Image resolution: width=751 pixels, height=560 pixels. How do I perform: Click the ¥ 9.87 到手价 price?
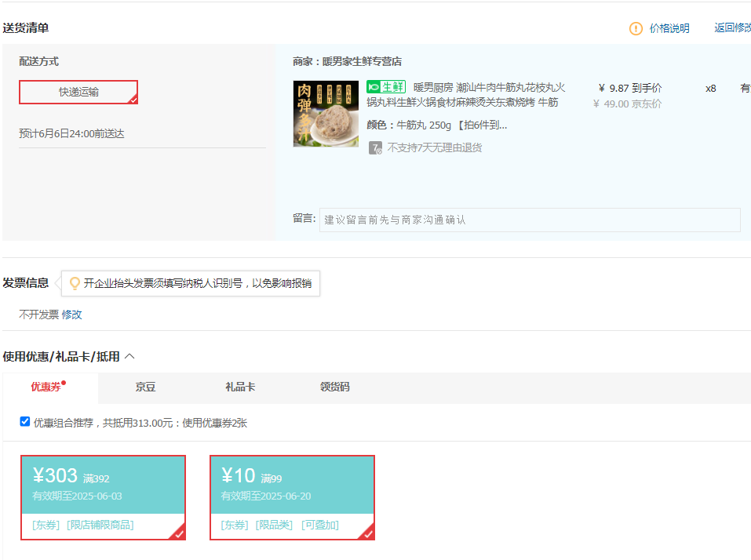pos(630,88)
